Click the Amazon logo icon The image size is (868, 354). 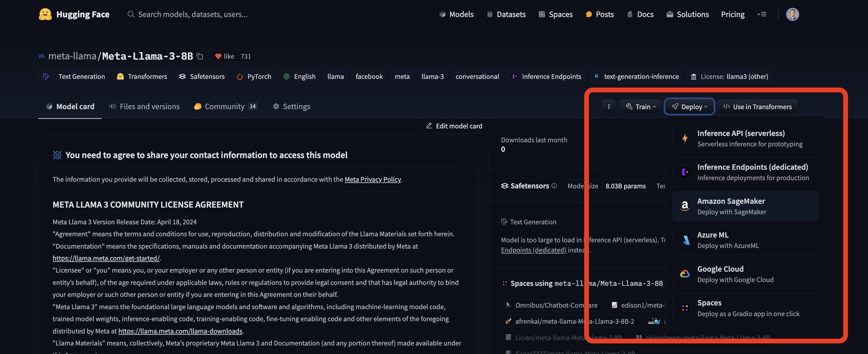pos(685,206)
